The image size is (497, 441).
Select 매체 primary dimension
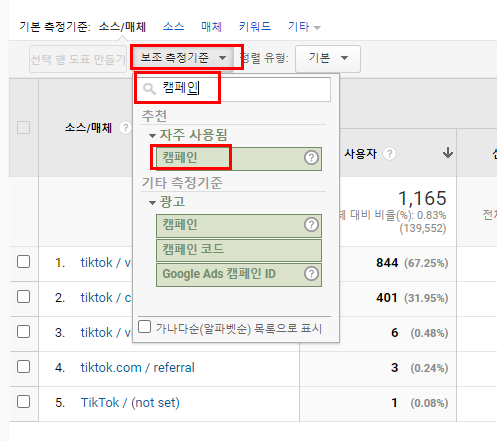[x=211, y=26]
